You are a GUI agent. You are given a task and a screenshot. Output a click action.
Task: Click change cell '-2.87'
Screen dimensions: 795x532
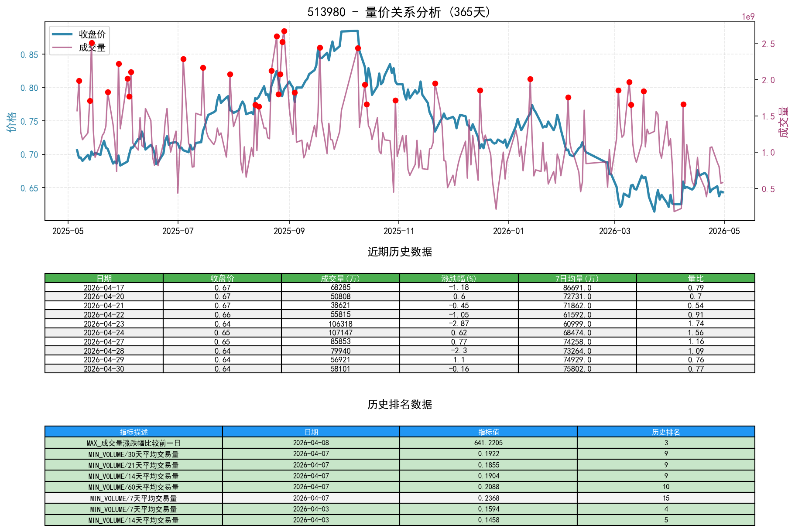[459, 324]
